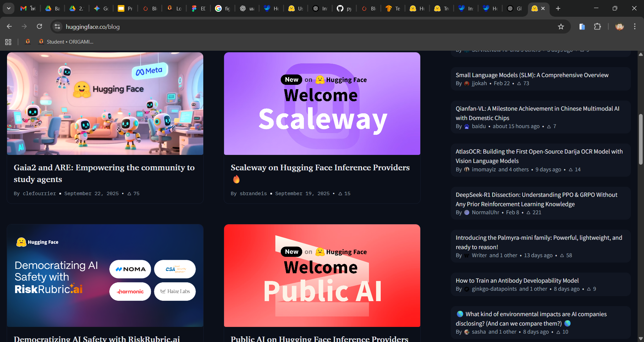The image size is (644, 342).
Task: Reload the Hugging Face blog page
Action: 39,26
